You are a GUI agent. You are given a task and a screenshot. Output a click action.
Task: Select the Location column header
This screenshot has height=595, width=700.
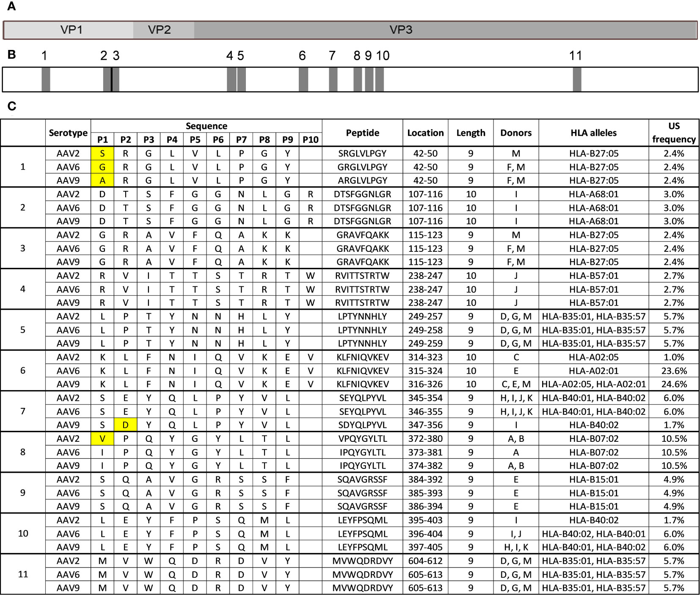(x=425, y=133)
